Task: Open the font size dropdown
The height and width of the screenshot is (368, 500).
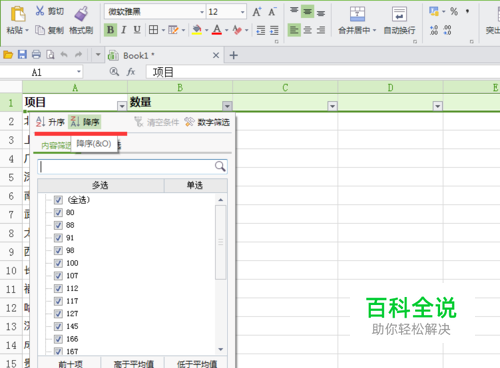Action: [x=242, y=12]
